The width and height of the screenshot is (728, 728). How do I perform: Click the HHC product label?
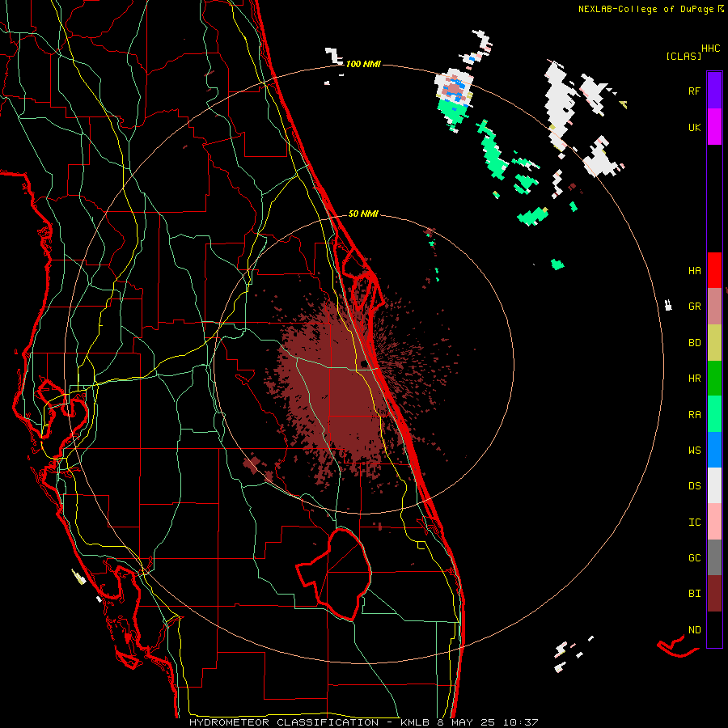711,49
